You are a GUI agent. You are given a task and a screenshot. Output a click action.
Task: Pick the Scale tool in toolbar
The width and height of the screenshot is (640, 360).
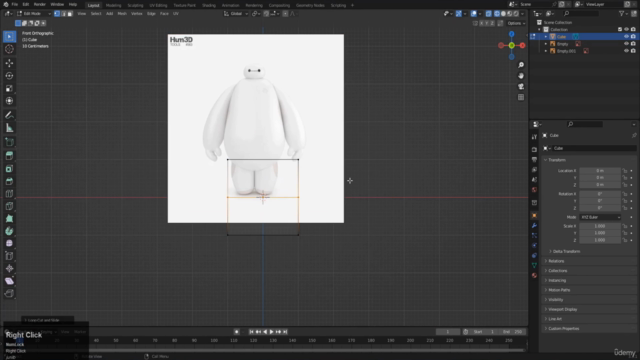point(9,89)
